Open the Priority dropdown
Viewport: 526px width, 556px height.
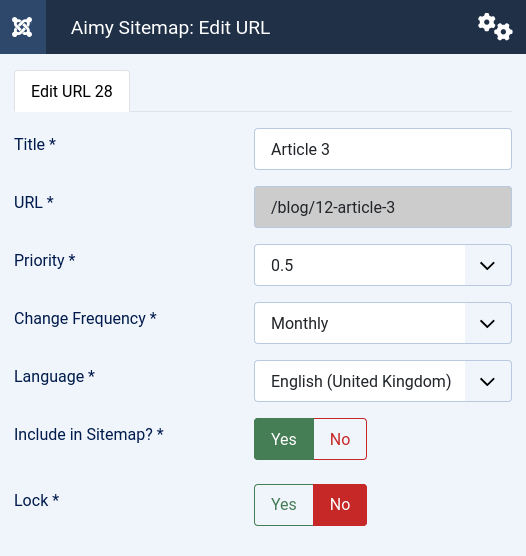pyautogui.click(x=383, y=265)
